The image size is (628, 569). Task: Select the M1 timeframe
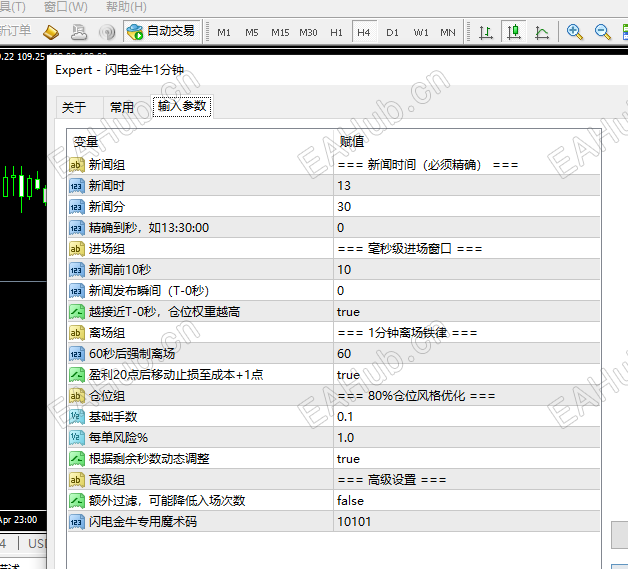coord(223,32)
